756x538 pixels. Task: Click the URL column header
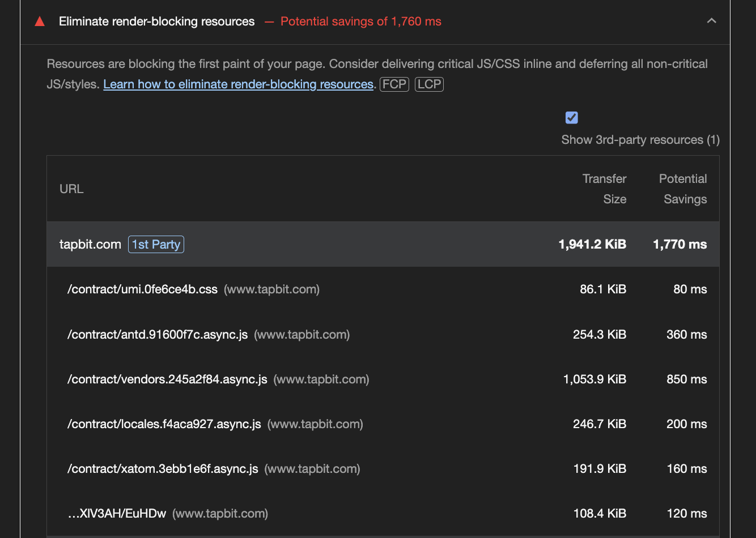coord(71,189)
